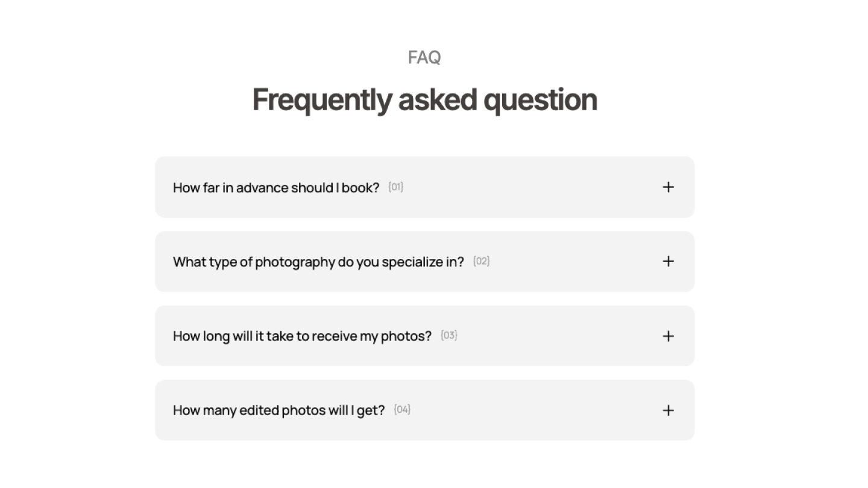Image resolution: width=868 pixels, height=488 pixels.
Task: Click the (04) number badge
Action: coord(403,410)
